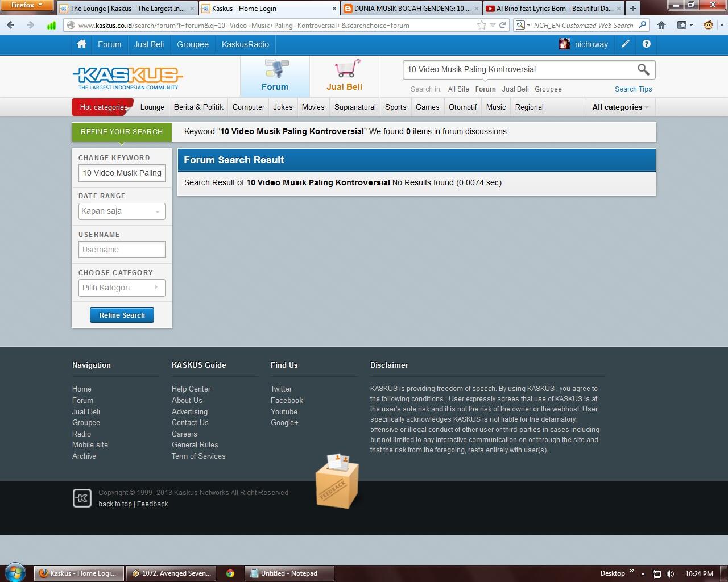728x582 pixels.
Task: Click the Kaskus home icon in blue bar
Action: 81,44
